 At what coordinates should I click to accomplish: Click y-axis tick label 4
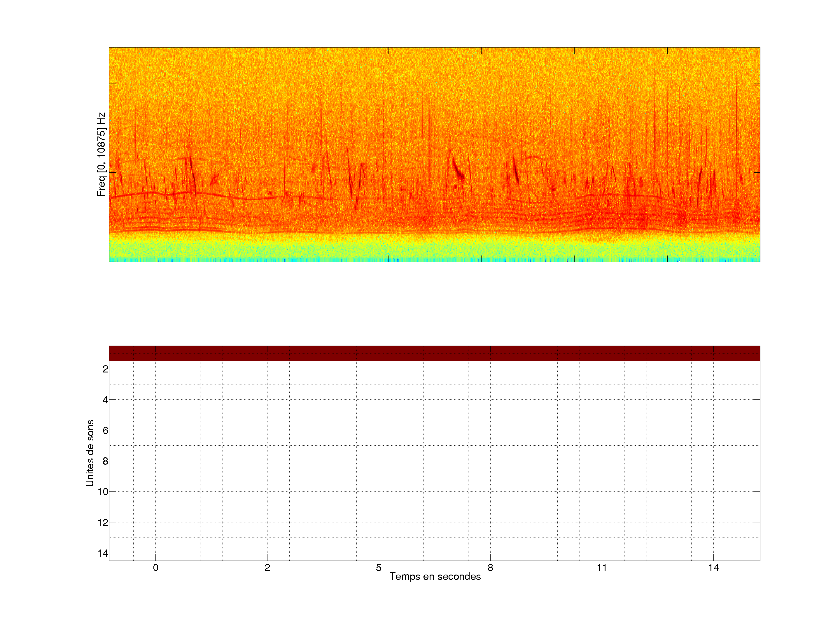point(105,400)
